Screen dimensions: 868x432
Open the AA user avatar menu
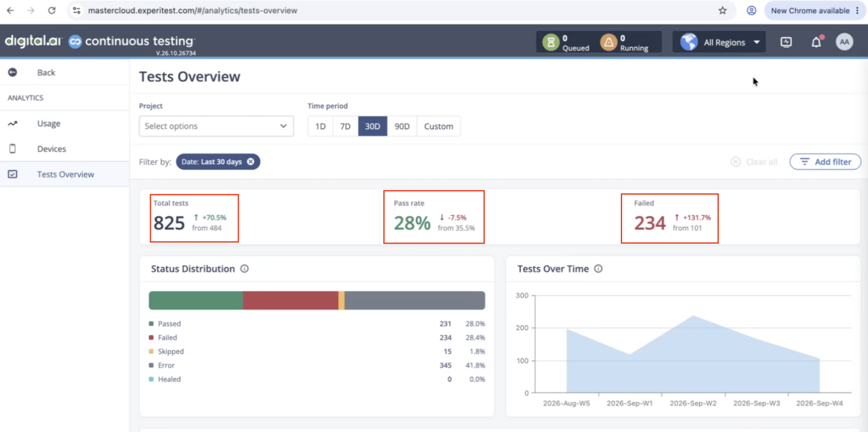pos(844,42)
